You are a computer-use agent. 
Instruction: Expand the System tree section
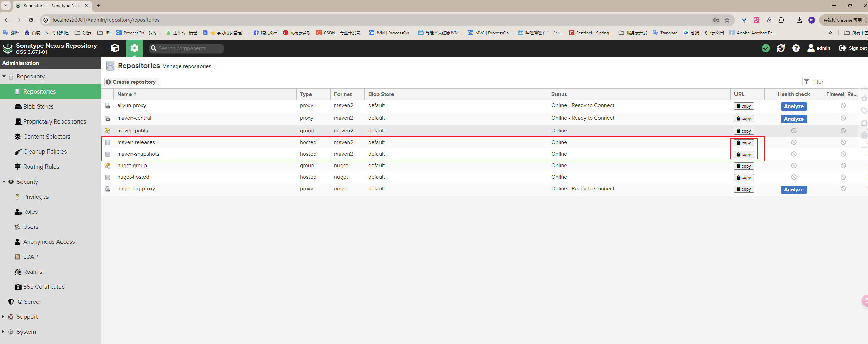3,332
